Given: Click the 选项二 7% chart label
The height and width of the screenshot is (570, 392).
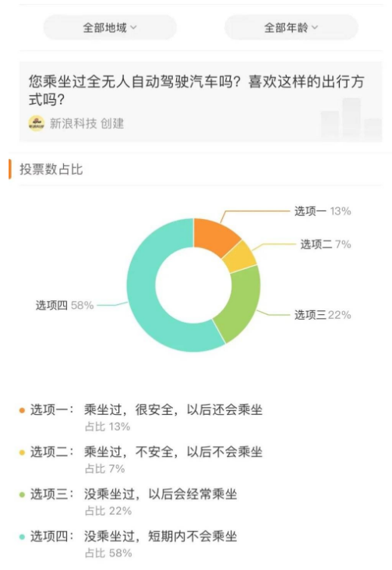Looking at the screenshot, I should [326, 244].
